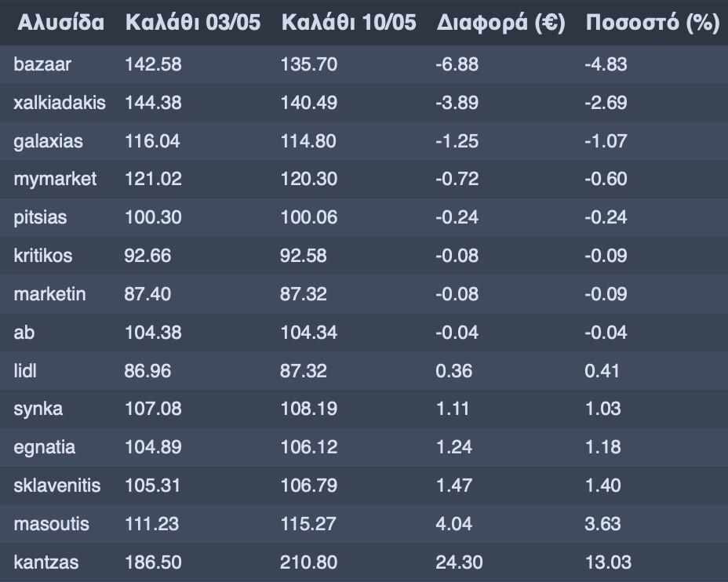This screenshot has width=728, height=582.
Task: Click the sklavenitis row label
Action: pyautogui.click(x=57, y=486)
